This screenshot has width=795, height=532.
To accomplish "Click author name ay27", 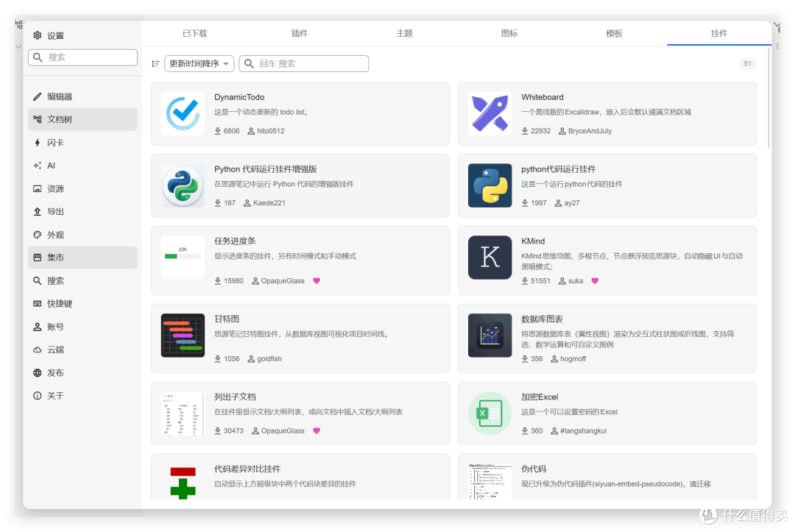I will tap(572, 202).
